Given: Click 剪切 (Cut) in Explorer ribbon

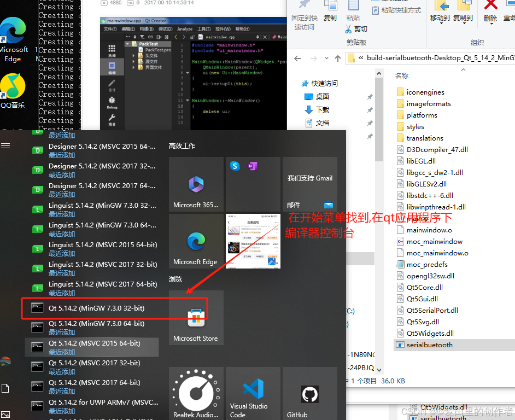Looking at the screenshot, I should (x=356, y=29).
